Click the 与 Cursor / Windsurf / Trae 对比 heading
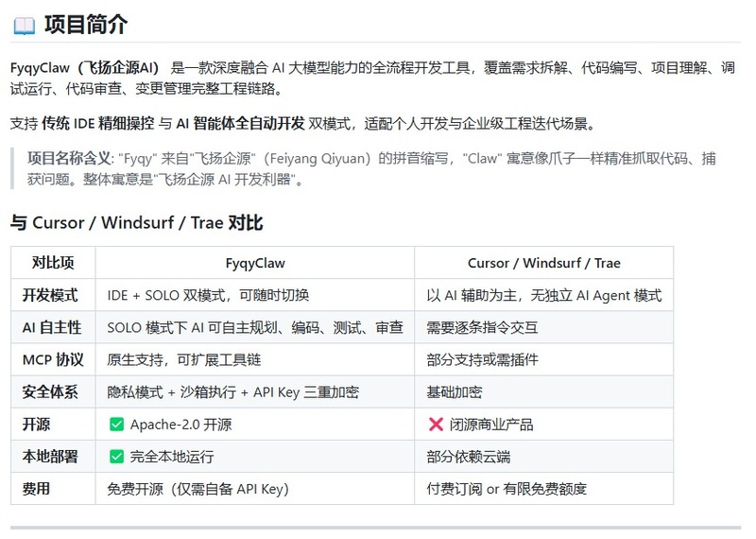The width and height of the screenshot is (756, 539). pos(136,223)
